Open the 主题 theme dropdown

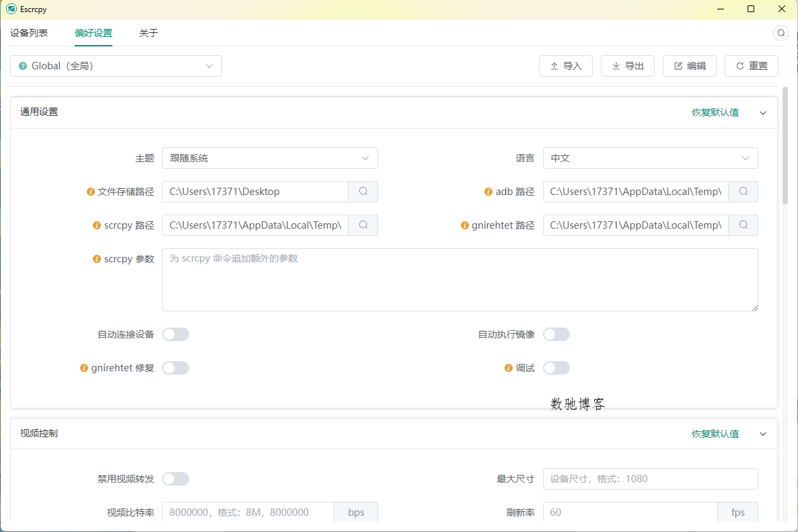pyautogui.click(x=270, y=158)
